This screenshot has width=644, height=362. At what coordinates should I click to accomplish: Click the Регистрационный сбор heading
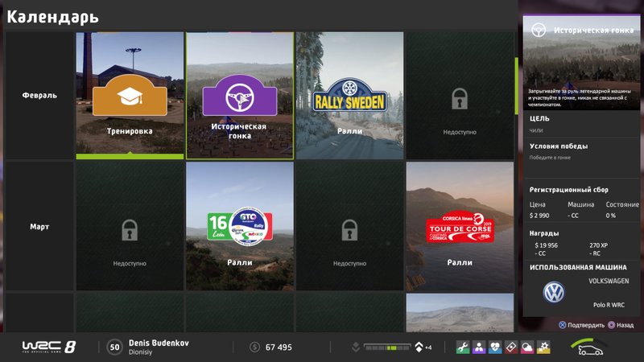pos(569,190)
